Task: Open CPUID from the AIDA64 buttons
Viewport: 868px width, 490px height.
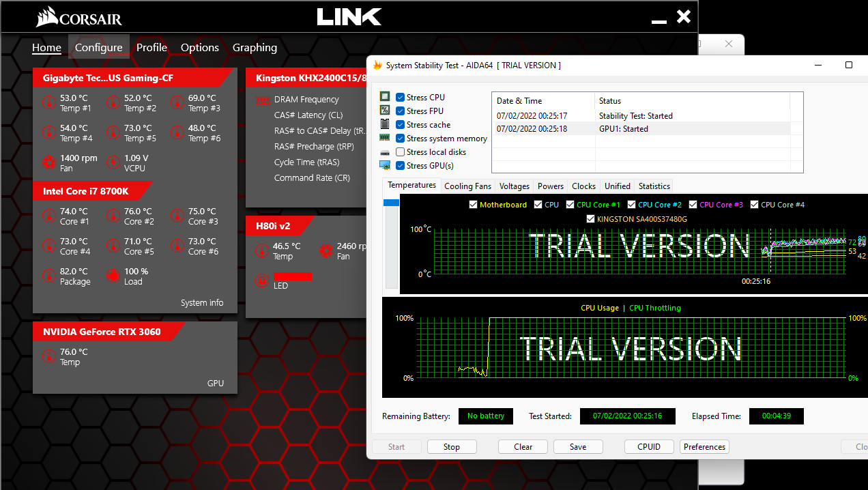Action: (x=649, y=447)
